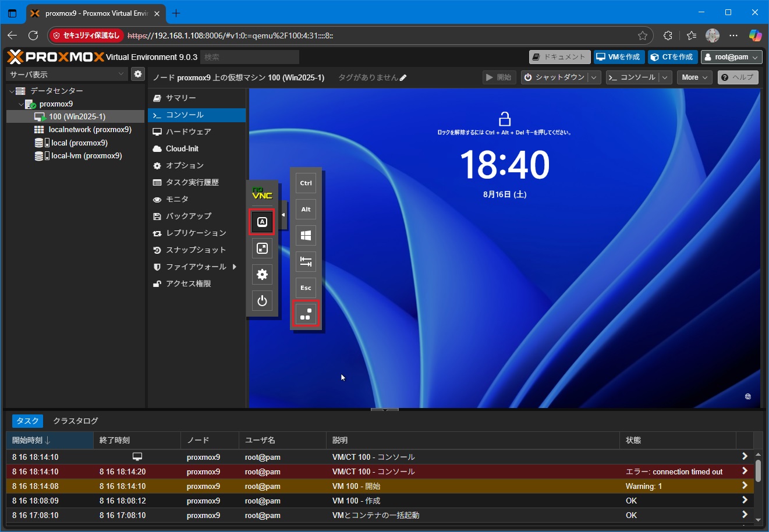Open the browser extensions icon
769x532 pixels.
pos(668,36)
